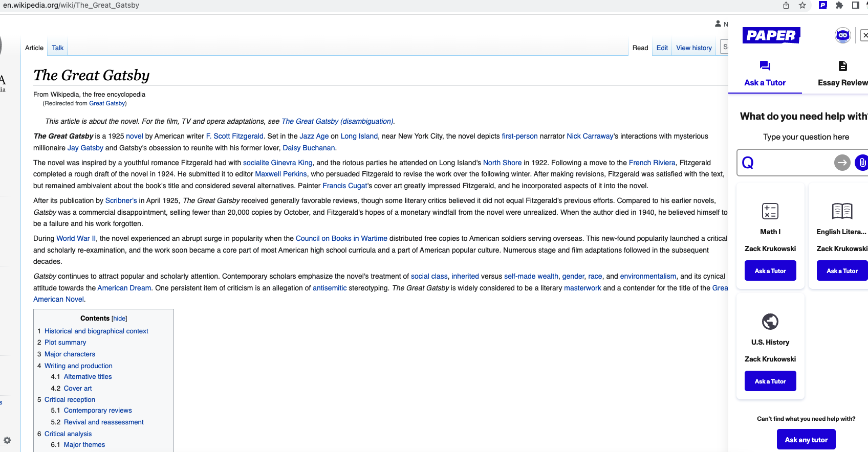Click the PAPER logo
Screen dimensions: 868x452
(x=771, y=35)
